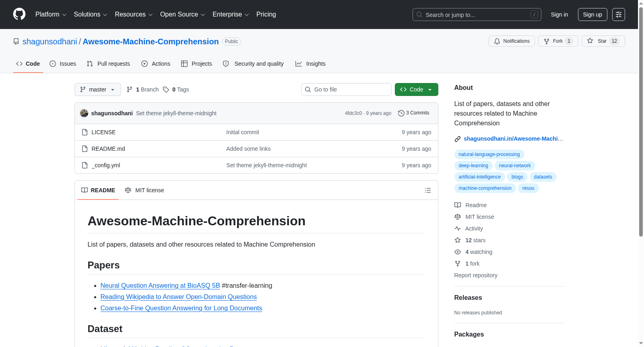The image size is (644, 347).
Task: Expand the Enterprise menu
Action: click(x=231, y=15)
